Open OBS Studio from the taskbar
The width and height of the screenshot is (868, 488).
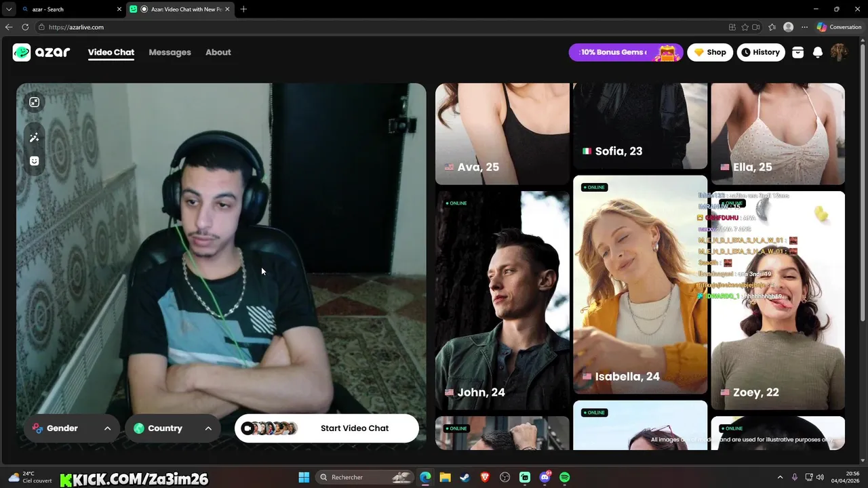point(505,477)
